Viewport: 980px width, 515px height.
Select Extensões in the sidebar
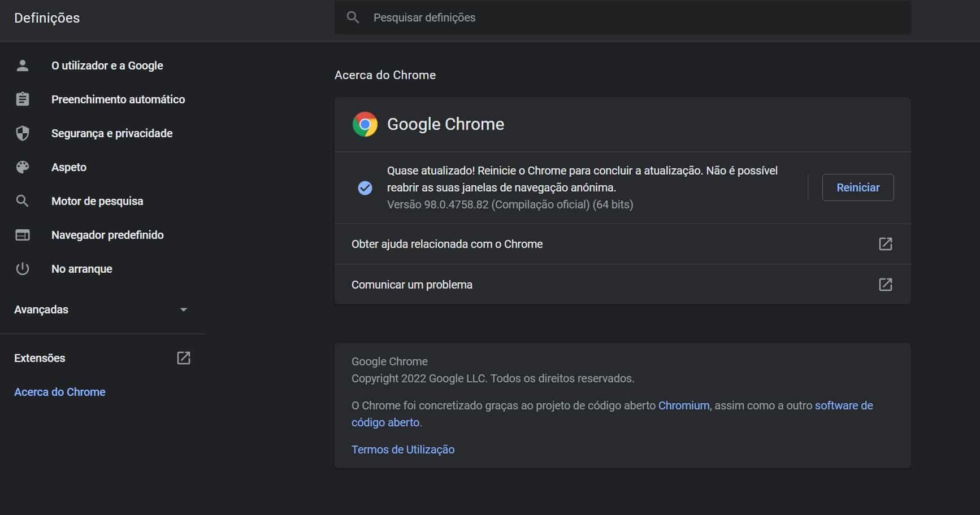(40, 358)
